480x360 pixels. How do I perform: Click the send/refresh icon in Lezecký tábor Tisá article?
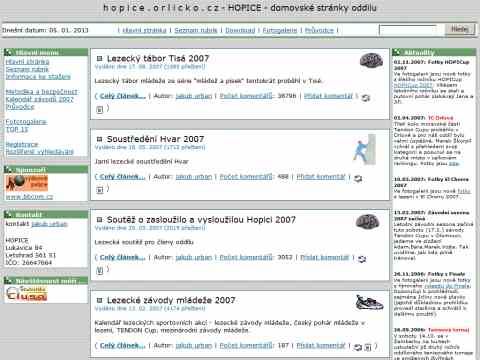(x=366, y=98)
